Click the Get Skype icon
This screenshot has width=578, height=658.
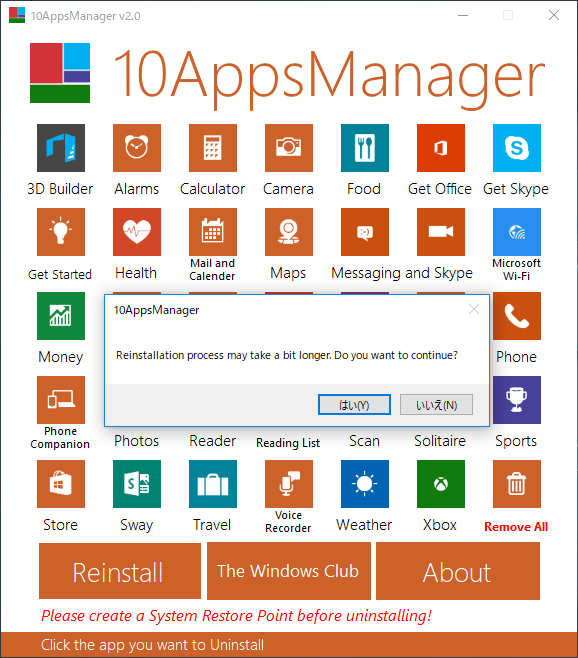point(517,148)
